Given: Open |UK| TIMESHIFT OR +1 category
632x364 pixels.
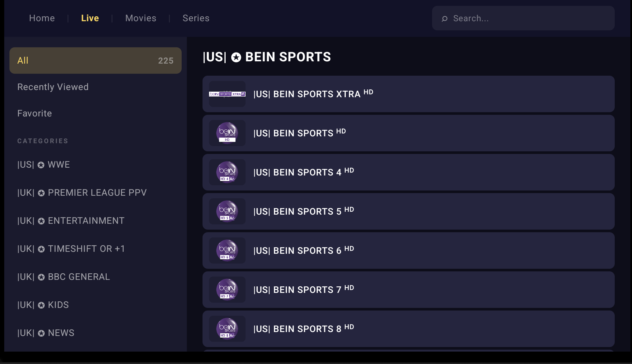Looking at the screenshot, I should 71,249.
